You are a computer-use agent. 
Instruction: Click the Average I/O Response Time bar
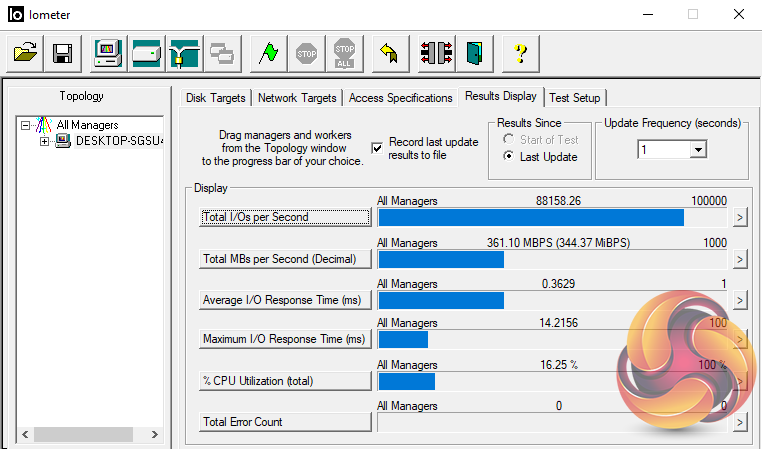(x=552, y=301)
